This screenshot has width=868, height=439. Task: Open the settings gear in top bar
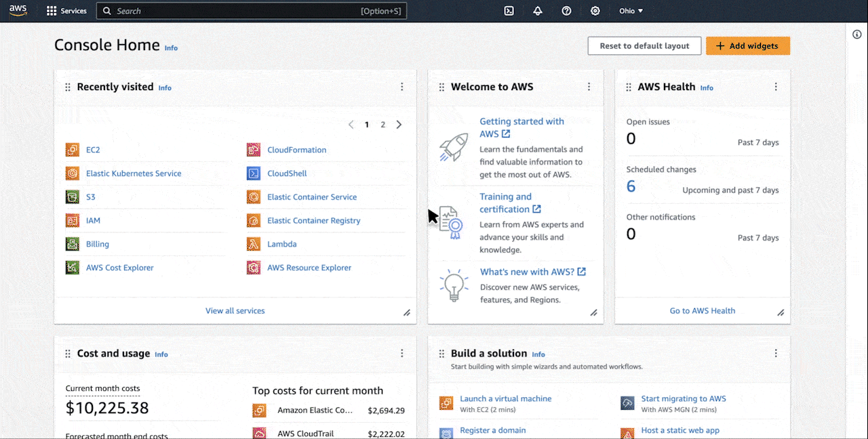595,11
